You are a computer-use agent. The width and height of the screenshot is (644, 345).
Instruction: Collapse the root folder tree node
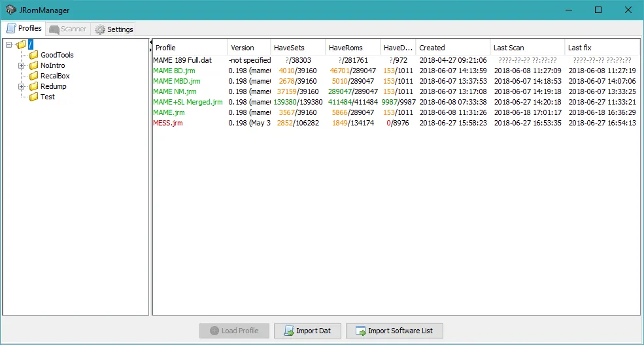click(x=9, y=44)
